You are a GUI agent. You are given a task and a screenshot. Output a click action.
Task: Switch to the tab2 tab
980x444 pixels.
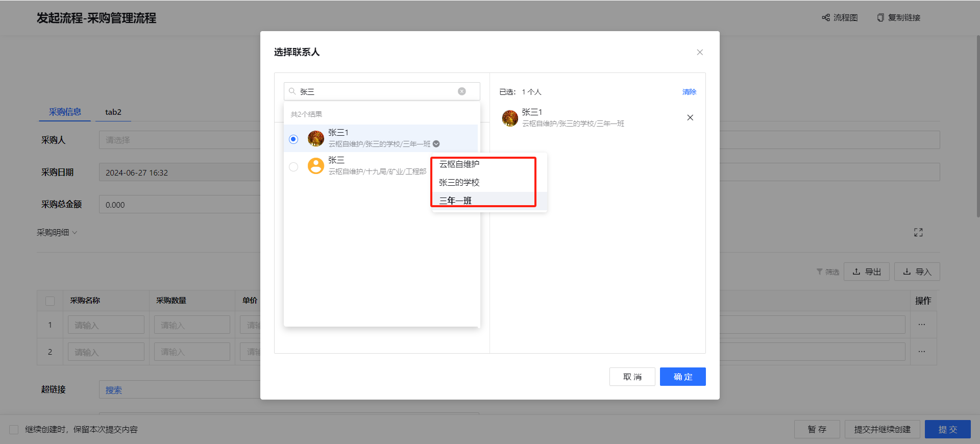113,112
